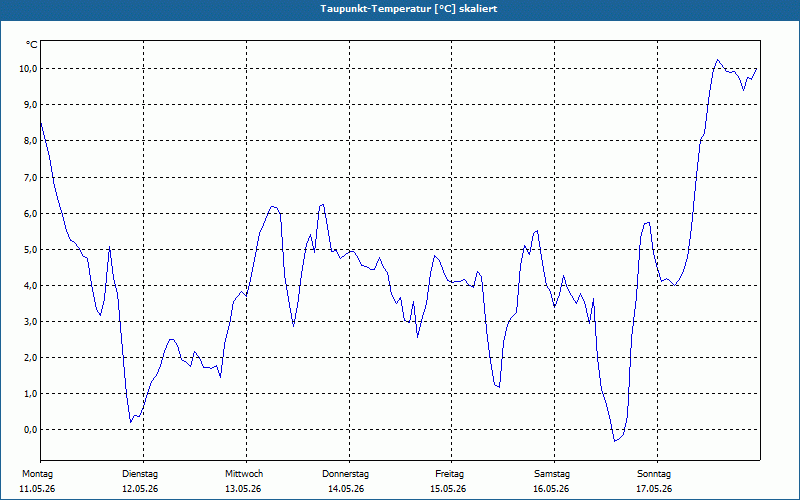
Task: Click the °C unit label
Action: (32, 45)
